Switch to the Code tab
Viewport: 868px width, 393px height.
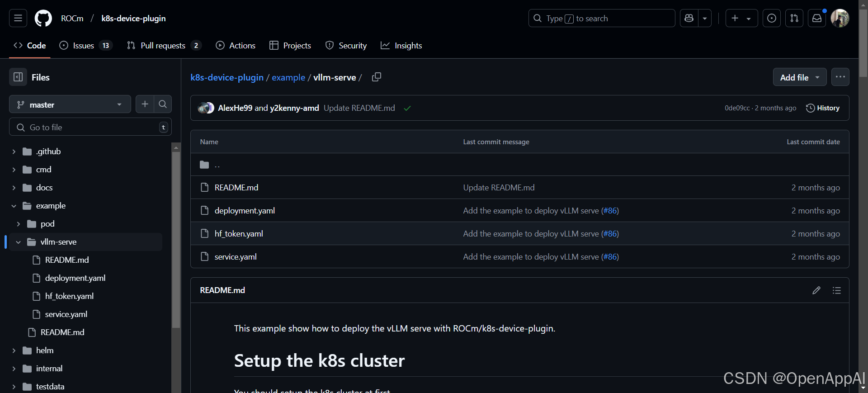click(30, 45)
